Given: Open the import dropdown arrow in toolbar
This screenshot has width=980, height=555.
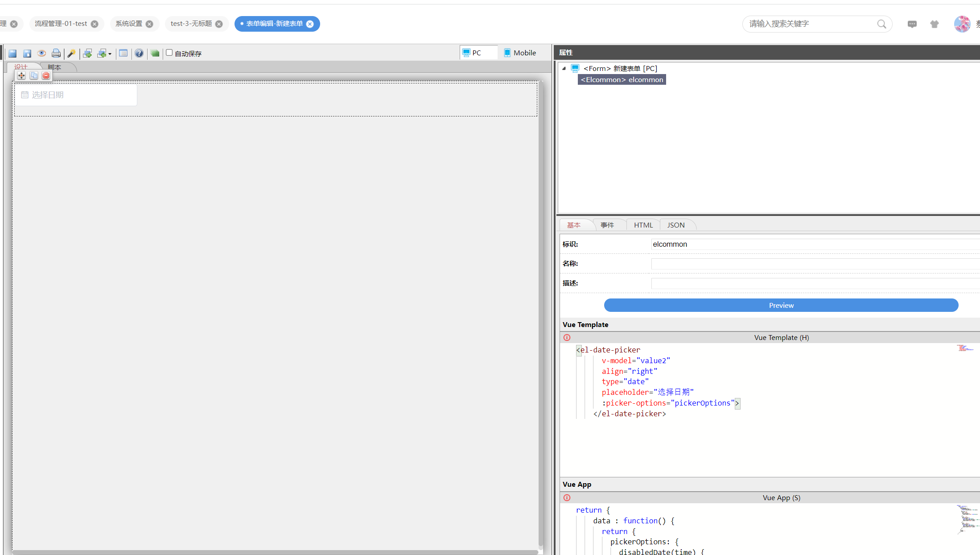Looking at the screenshot, I should pos(110,54).
